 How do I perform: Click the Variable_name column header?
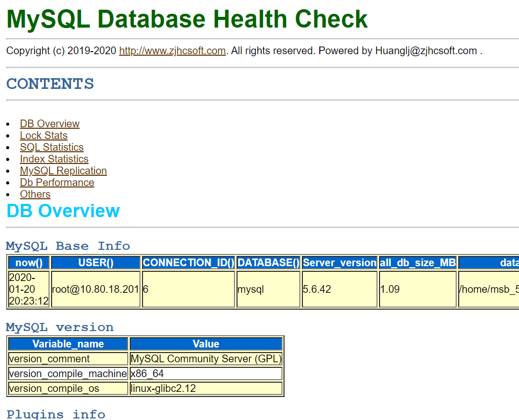(x=68, y=344)
